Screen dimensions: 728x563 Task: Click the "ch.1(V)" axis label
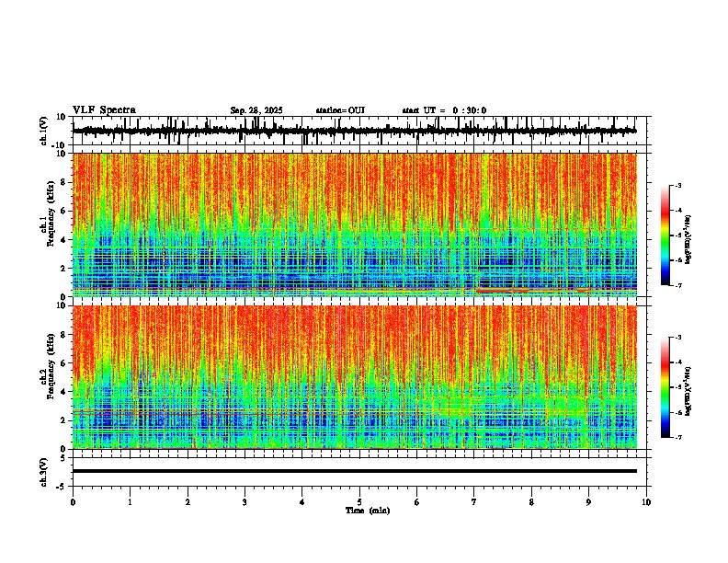point(44,131)
